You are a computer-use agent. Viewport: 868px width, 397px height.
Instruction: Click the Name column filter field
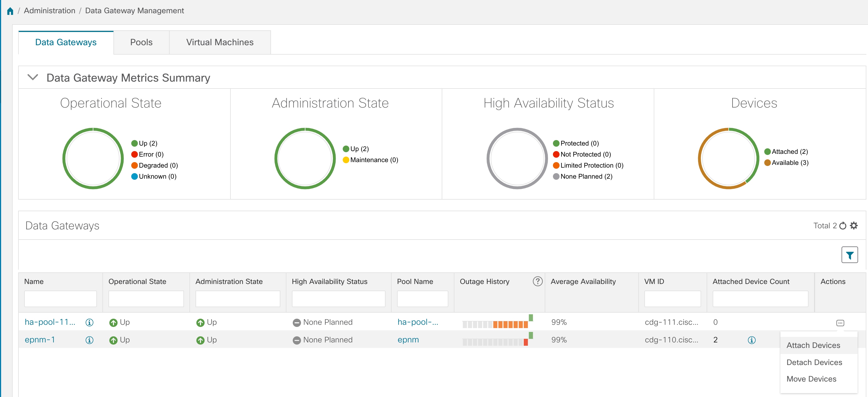[x=60, y=299]
